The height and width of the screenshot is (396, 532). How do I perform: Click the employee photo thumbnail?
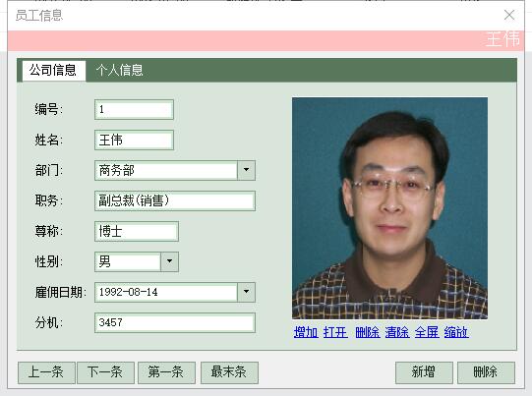(389, 208)
